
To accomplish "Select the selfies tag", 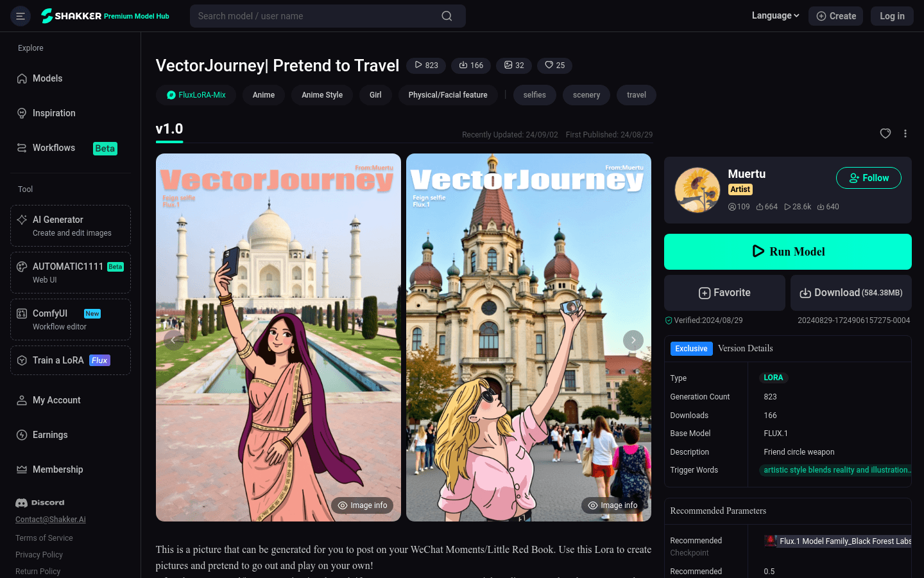I will pos(535,95).
